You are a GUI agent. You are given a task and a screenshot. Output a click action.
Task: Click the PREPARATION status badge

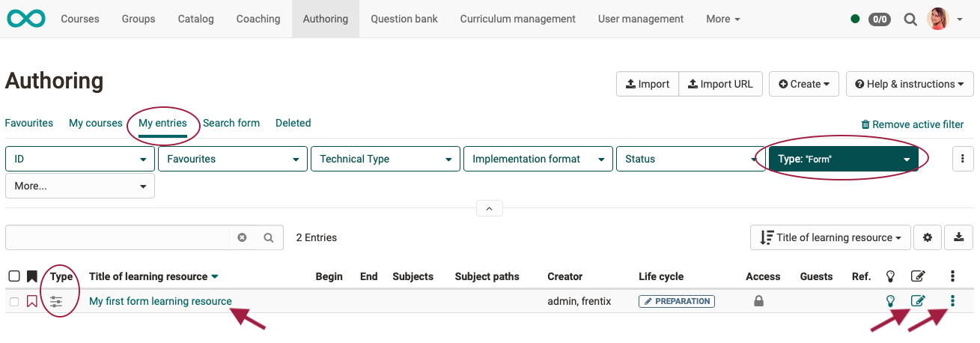tap(677, 301)
